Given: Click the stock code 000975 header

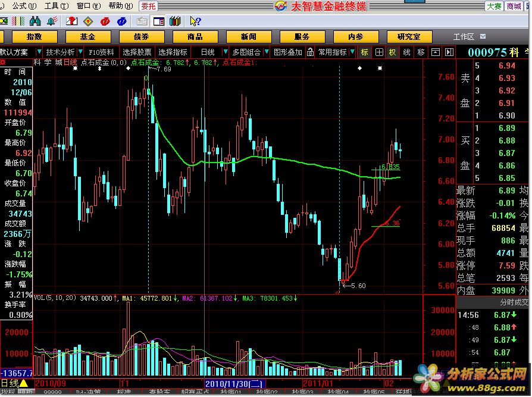Looking at the screenshot, I should (487, 52).
